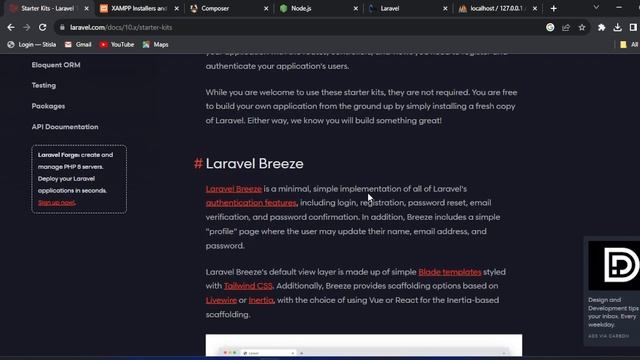This screenshot has width=640, height=360.
Task: Open the downloads icon in the toolbar
Action: [x=618, y=27]
